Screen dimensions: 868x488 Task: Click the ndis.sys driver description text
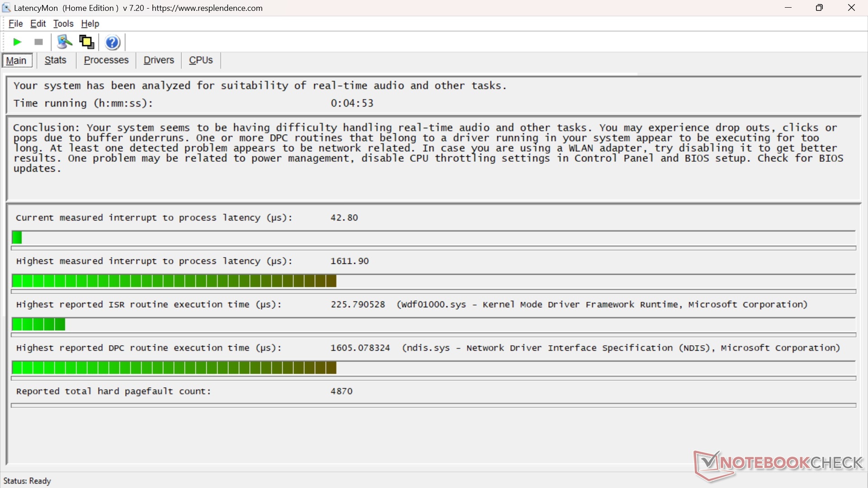621,348
